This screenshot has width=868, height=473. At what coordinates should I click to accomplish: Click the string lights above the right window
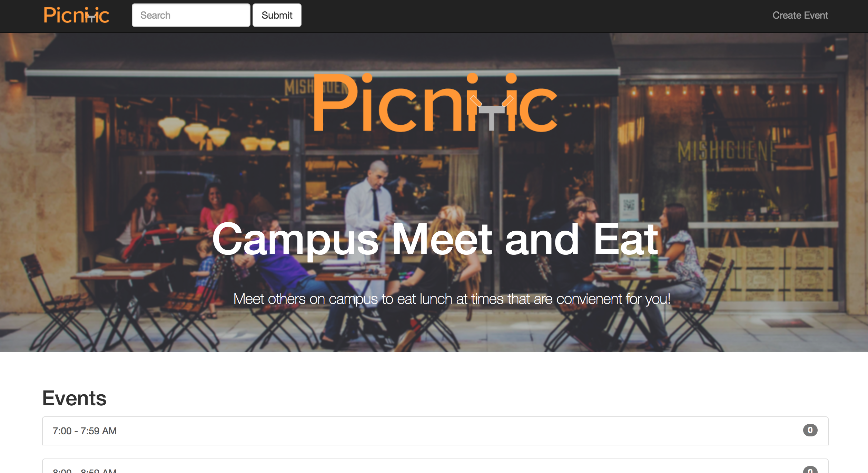click(728, 91)
